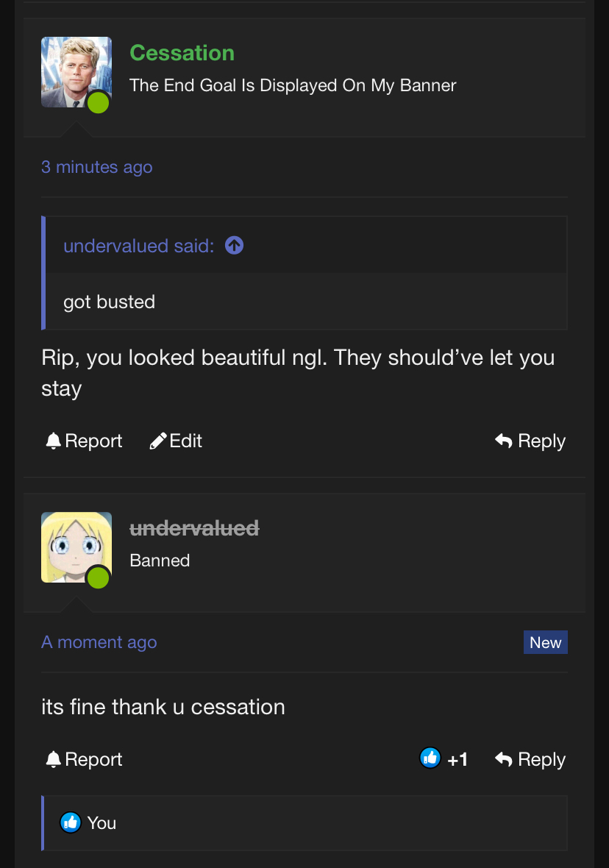The width and height of the screenshot is (609, 868).
Task: Click the reply arrow icon in undervalued's post
Action: coord(504,759)
